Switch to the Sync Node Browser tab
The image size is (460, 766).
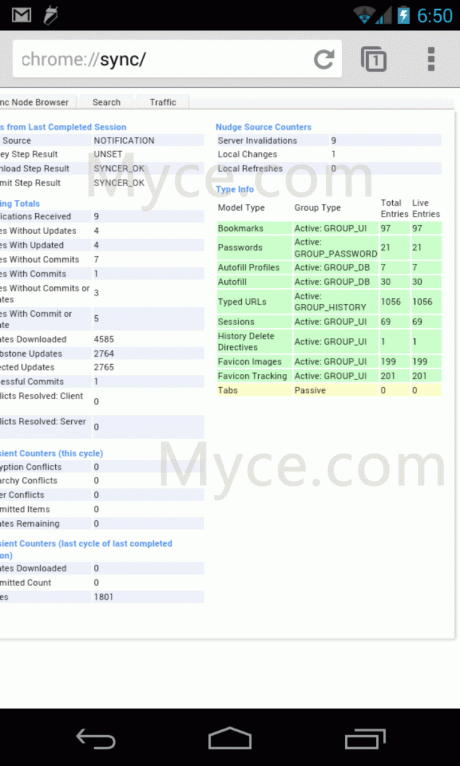[38, 102]
